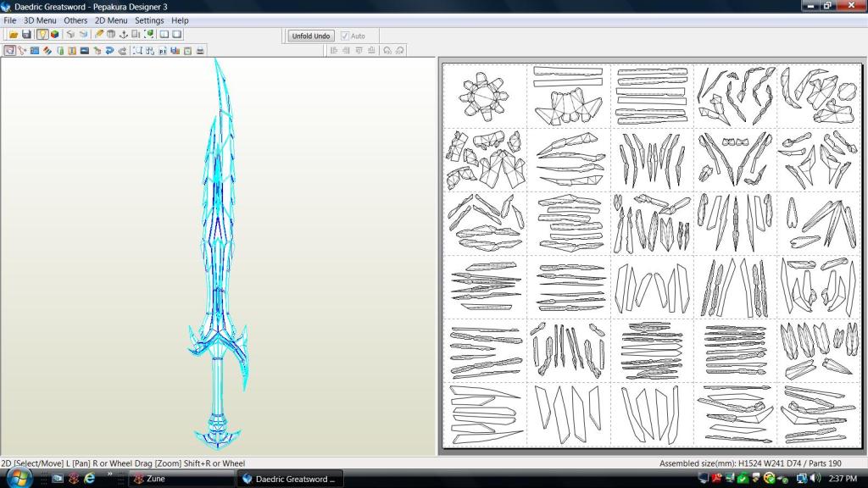Click the red and blue striped icon
Screen dimensions: 868x488
(x=47, y=50)
